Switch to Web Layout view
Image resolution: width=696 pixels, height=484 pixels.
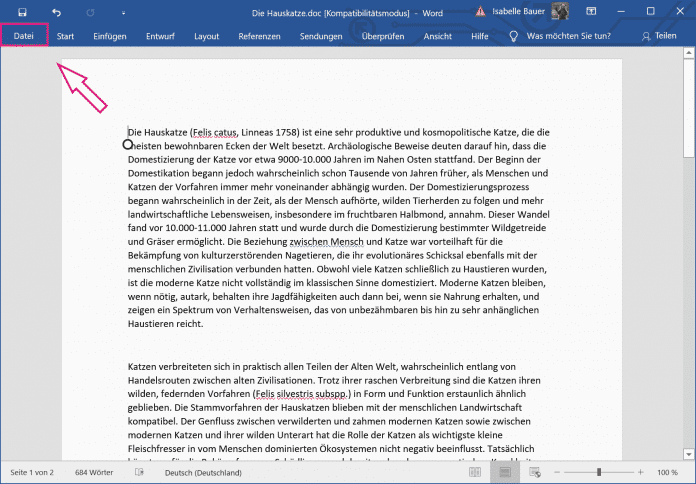point(535,471)
